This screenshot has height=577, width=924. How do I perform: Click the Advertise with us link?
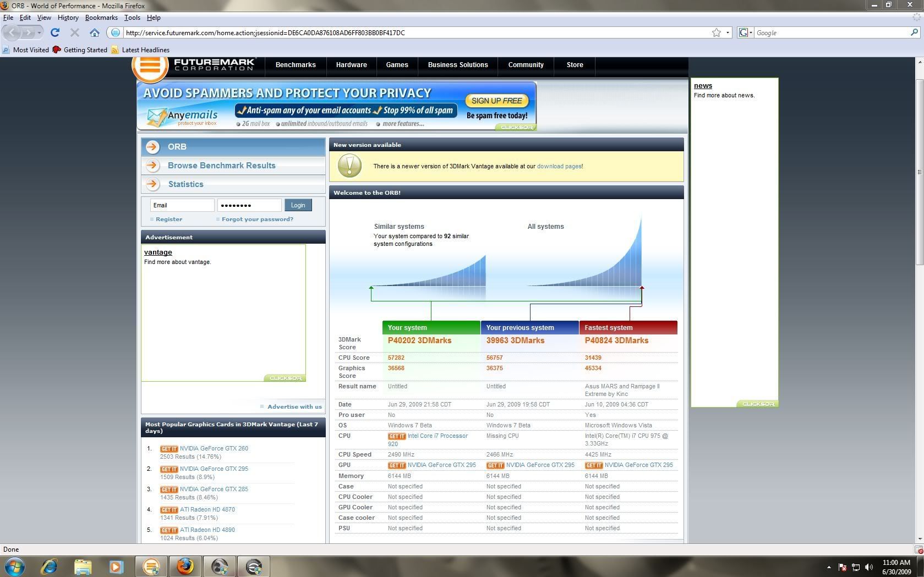coord(294,407)
